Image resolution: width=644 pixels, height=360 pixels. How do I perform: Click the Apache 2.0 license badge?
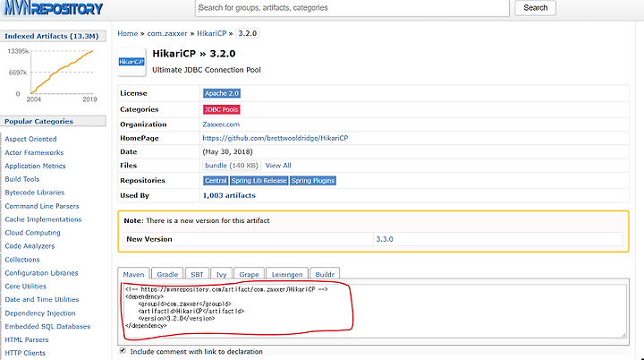[222, 93]
